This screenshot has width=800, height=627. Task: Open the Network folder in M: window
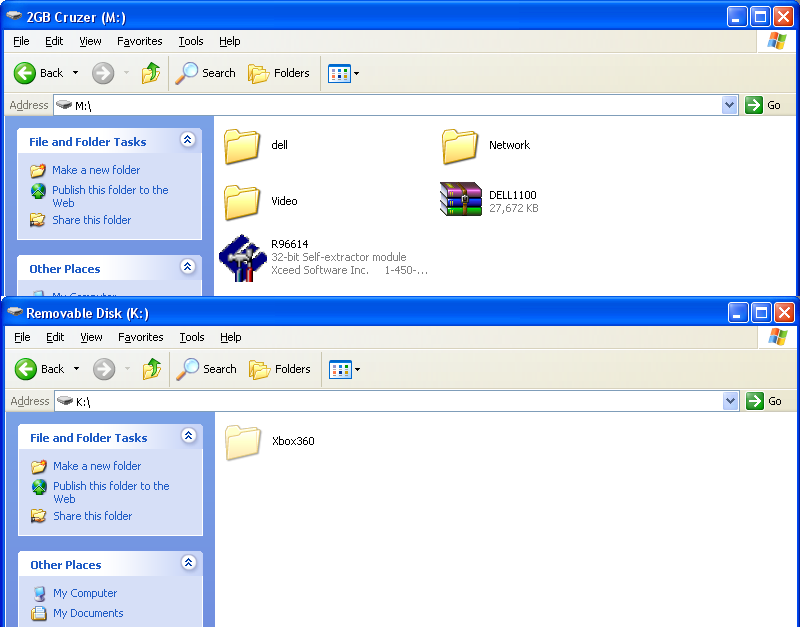click(x=460, y=146)
